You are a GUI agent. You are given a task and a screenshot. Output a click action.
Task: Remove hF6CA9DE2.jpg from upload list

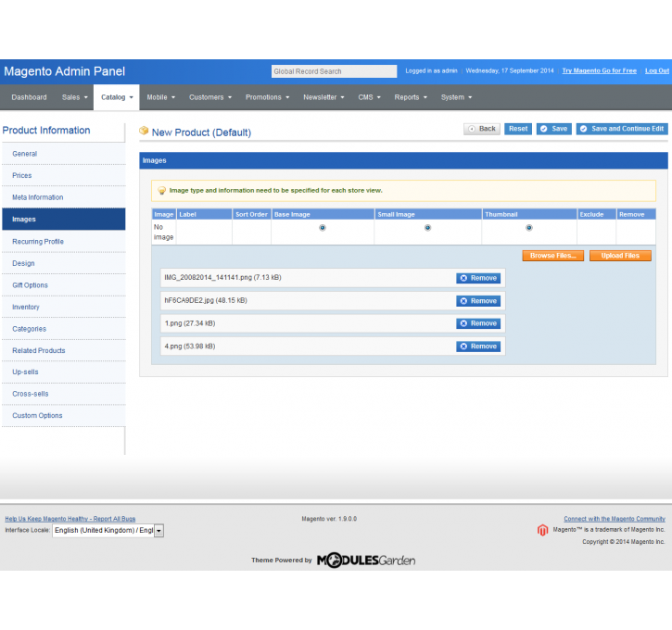(478, 301)
